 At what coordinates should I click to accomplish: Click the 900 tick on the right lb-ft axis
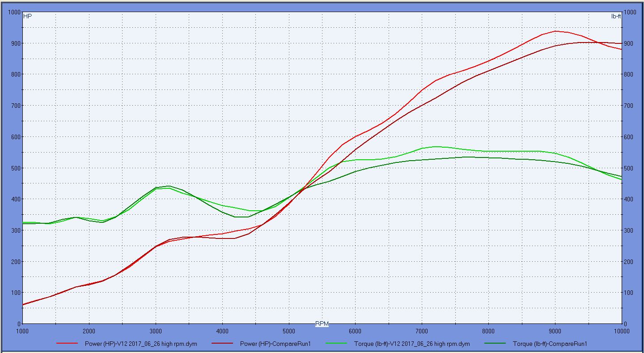click(x=631, y=43)
